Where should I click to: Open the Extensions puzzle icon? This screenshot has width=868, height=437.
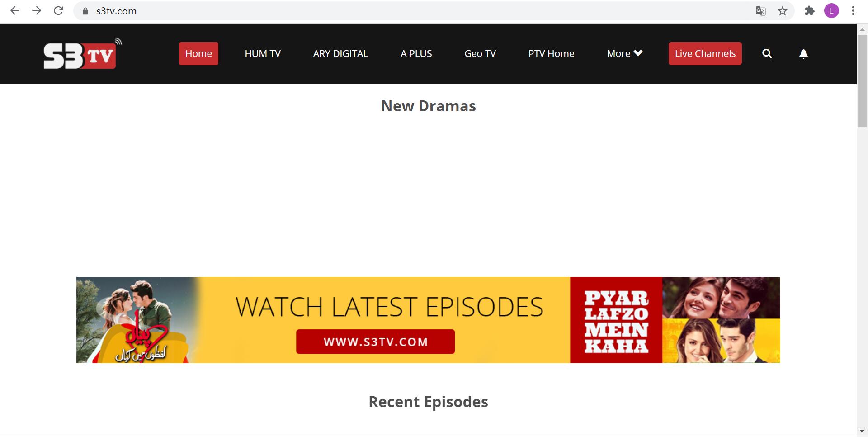click(x=810, y=11)
